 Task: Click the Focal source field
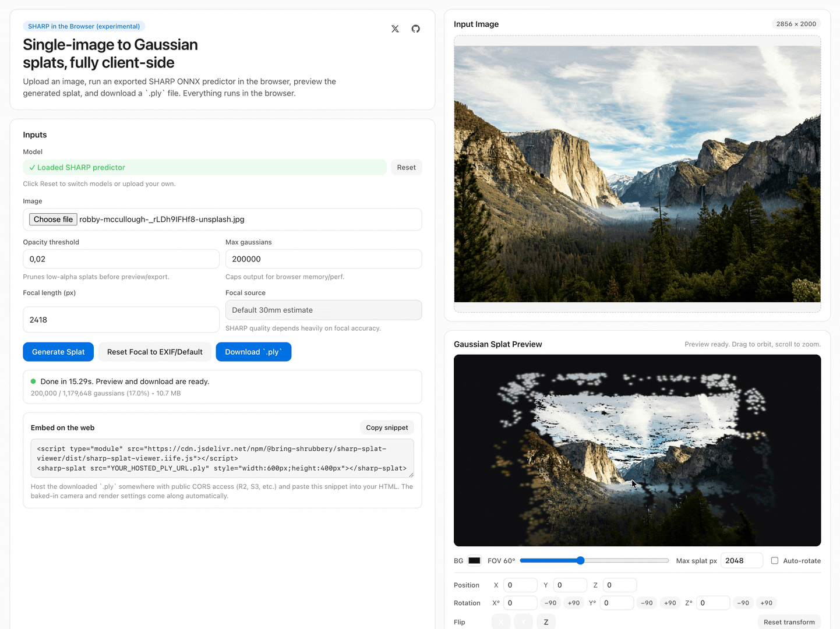click(323, 310)
